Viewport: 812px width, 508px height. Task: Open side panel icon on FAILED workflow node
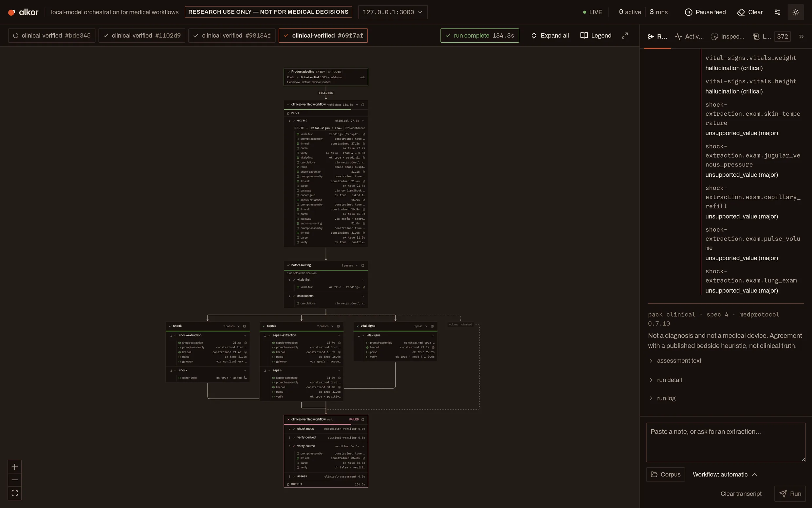click(363, 419)
